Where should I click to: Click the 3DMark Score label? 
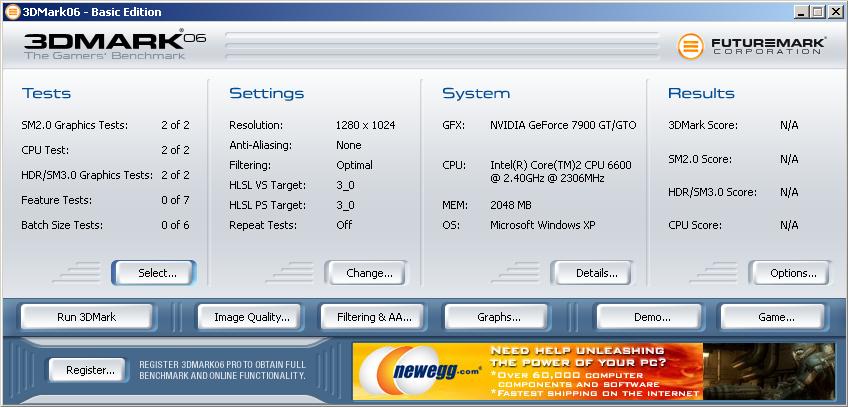(x=703, y=125)
